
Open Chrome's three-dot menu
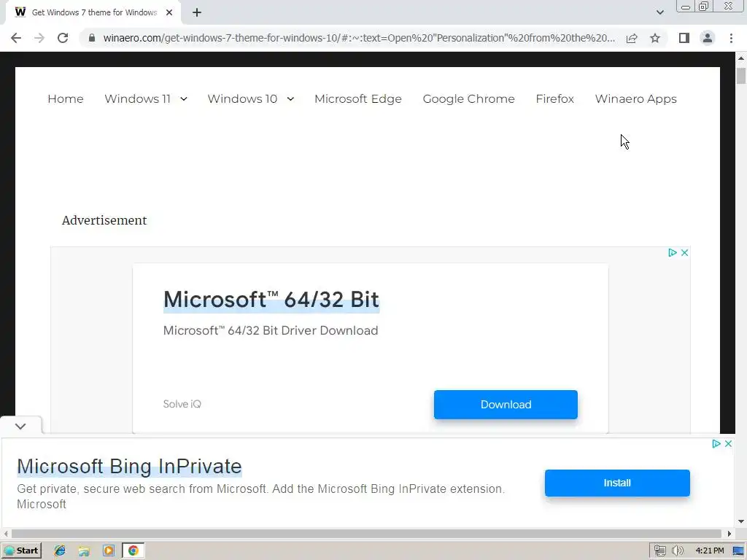click(731, 38)
